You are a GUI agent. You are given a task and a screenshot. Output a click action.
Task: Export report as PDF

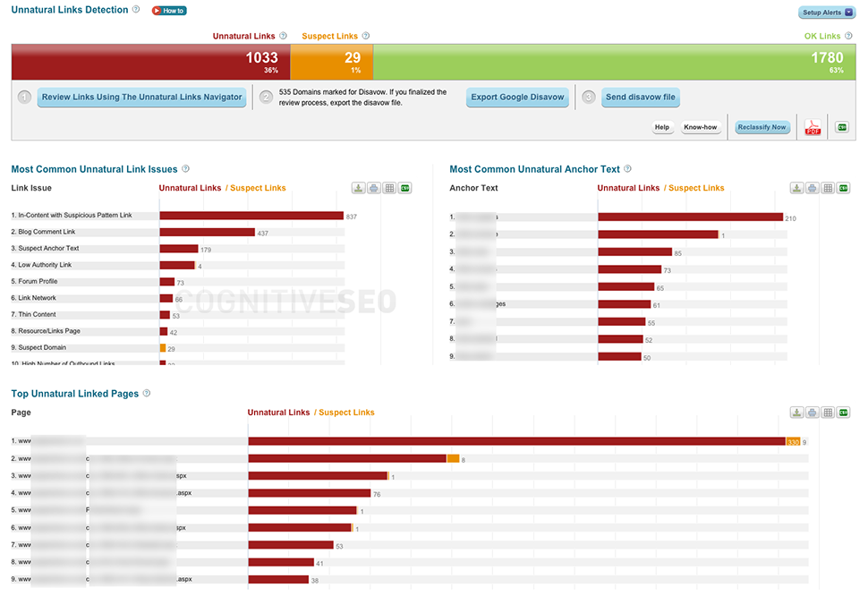[x=813, y=127]
